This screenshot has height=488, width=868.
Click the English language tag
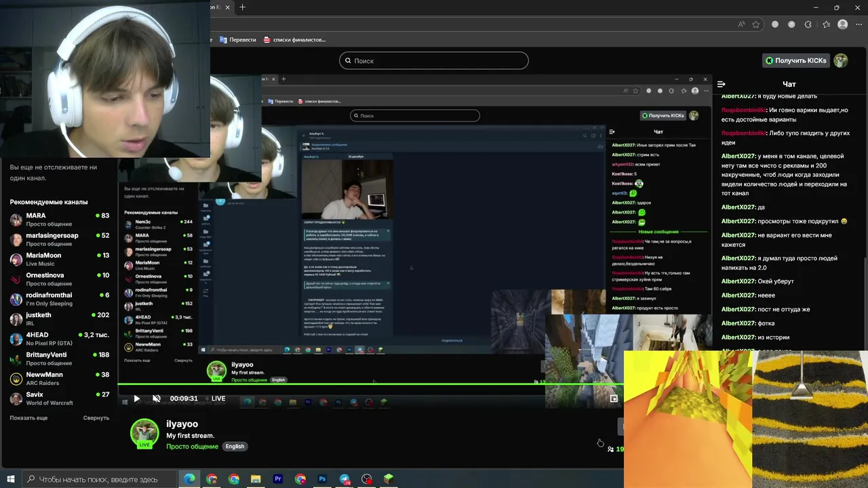pos(235,446)
